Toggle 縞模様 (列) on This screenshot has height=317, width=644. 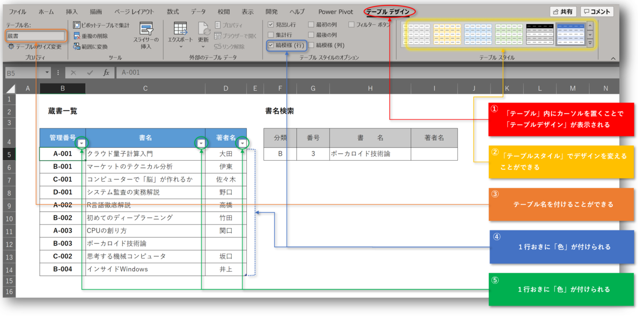pos(311,45)
